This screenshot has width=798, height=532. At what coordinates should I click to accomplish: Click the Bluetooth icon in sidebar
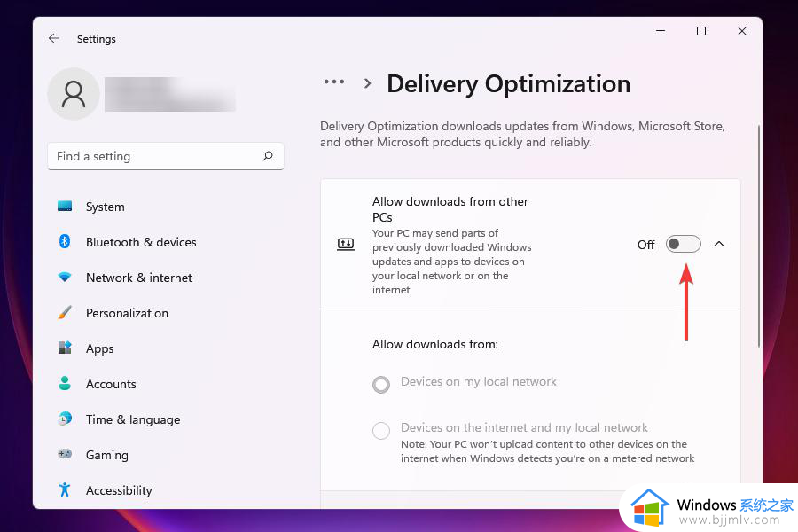(x=65, y=241)
